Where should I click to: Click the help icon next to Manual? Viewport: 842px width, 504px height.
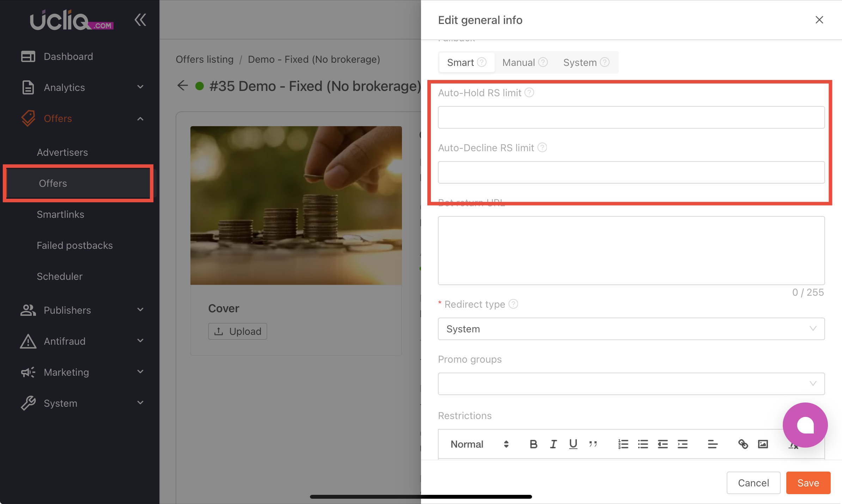[x=543, y=62]
